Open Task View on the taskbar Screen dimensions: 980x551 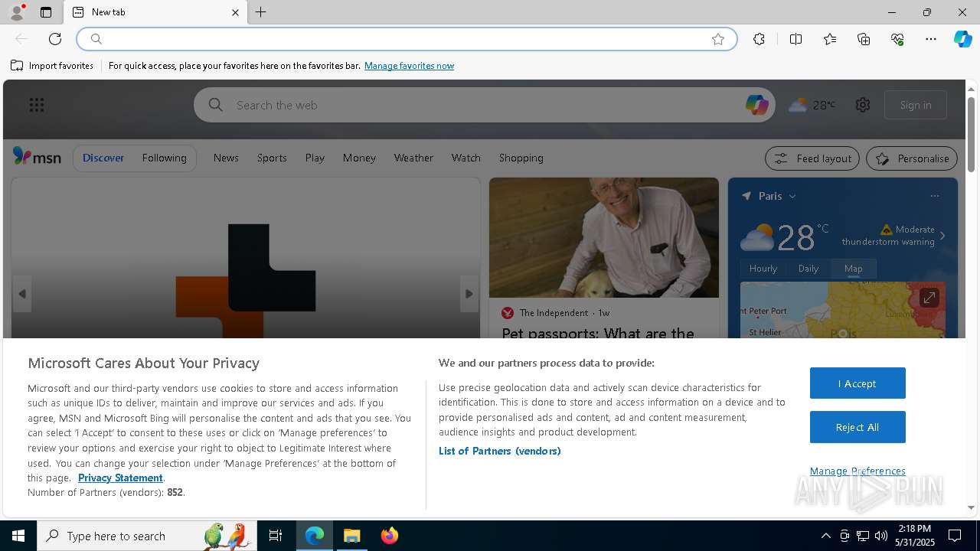click(x=276, y=536)
